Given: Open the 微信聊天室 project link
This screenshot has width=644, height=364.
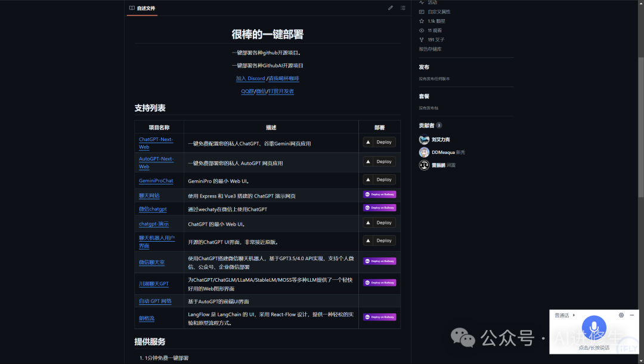Looking at the screenshot, I should click(x=151, y=262).
